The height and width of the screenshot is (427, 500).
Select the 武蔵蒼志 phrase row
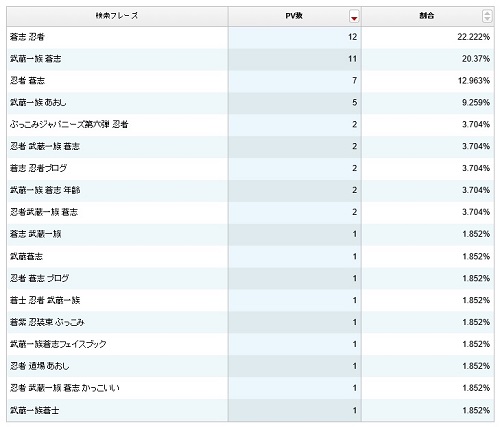(250, 256)
